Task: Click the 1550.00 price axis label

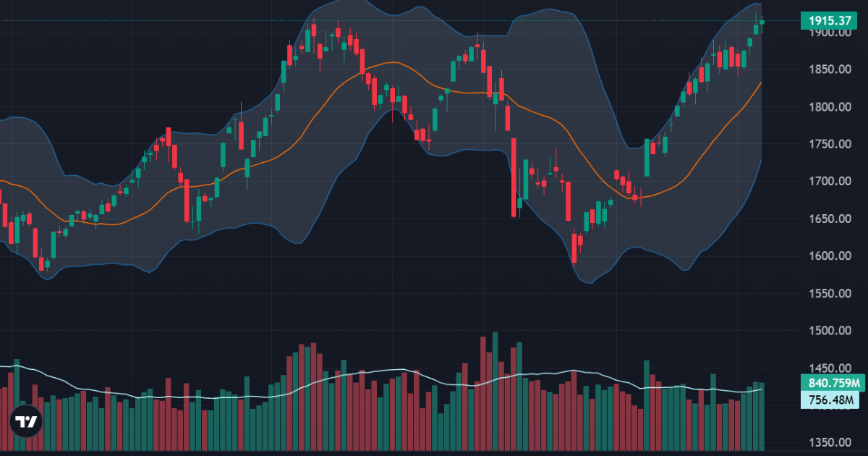Action: pos(830,293)
